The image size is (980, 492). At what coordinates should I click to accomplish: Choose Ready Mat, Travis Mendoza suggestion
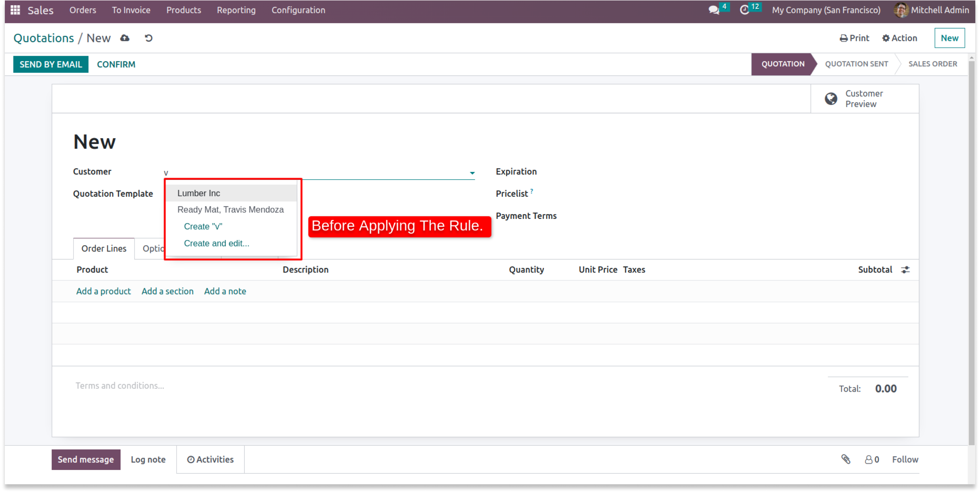pyautogui.click(x=231, y=210)
